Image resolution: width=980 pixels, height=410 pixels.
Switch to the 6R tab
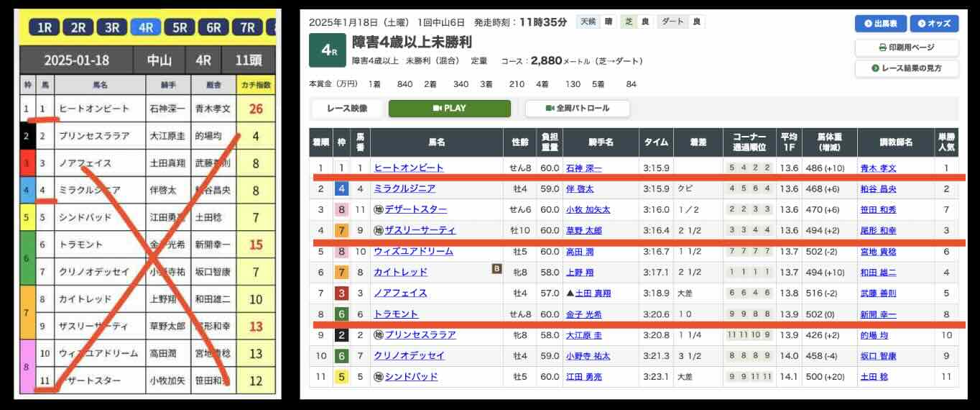click(x=213, y=27)
